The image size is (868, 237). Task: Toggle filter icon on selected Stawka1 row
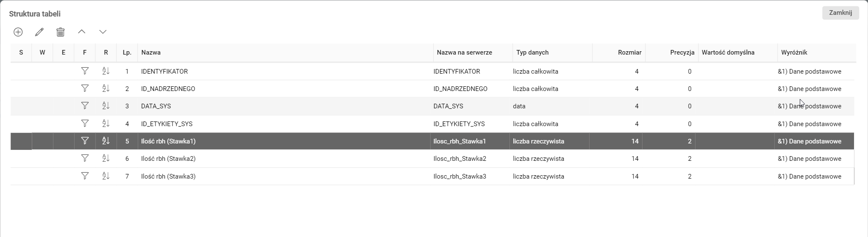point(85,141)
